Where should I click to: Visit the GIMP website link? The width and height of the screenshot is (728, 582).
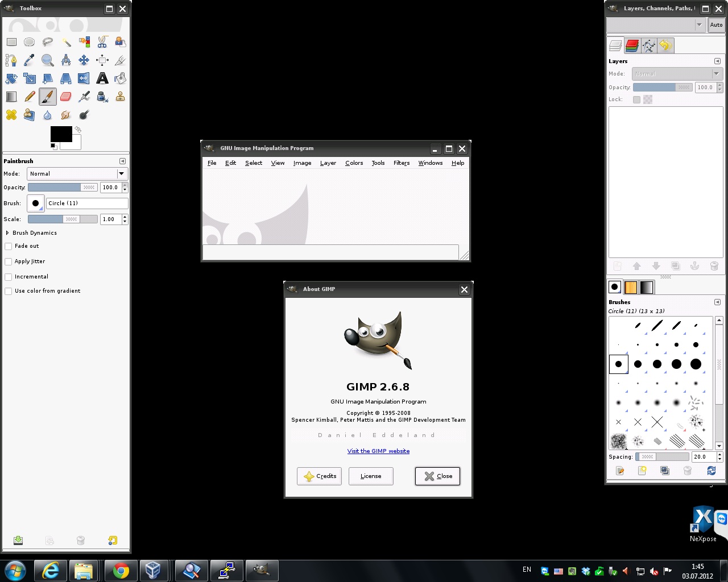(x=378, y=451)
